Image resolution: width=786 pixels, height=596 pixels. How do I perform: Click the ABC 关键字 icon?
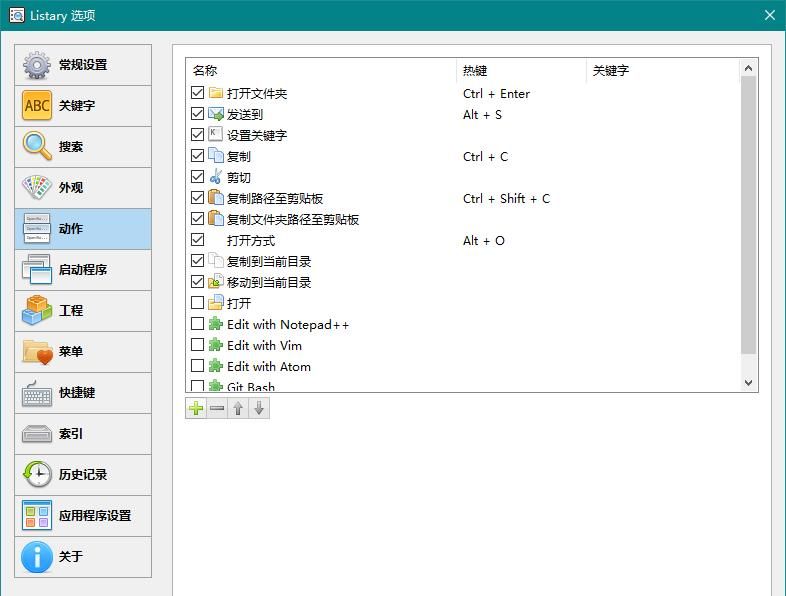click(37, 106)
